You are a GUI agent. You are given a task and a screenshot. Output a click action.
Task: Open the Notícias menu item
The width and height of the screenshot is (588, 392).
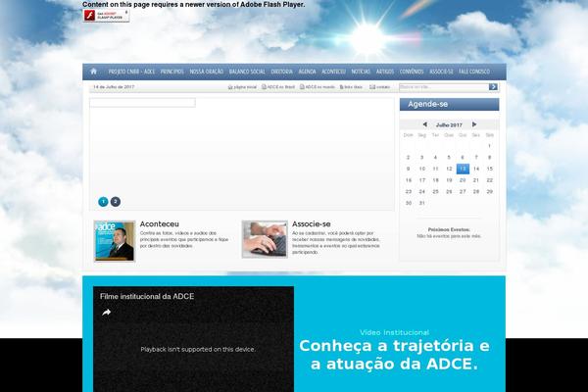click(x=361, y=72)
